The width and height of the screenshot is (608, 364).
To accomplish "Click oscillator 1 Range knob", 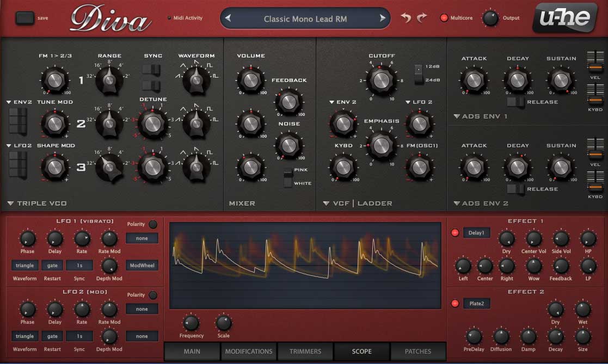I will (x=109, y=80).
